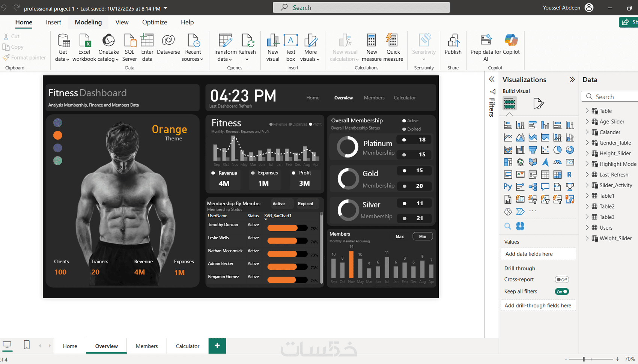This screenshot has height=364, width=638.
Task: Insert the Funnel visual
Action: [x=533, y=150]
